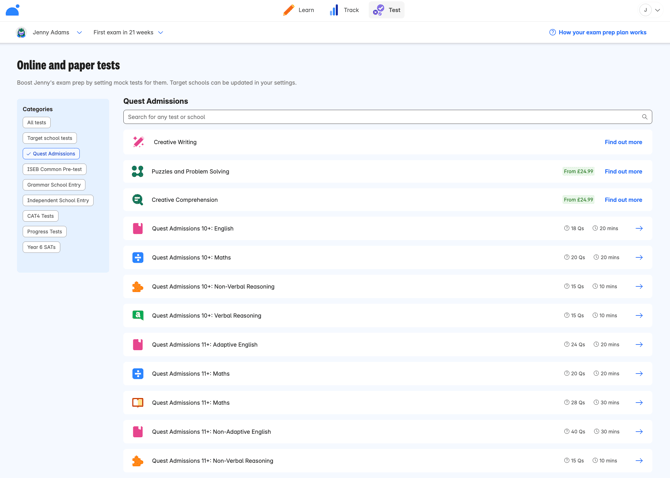Click the cloud logo in top-left corner

[x=13, y=10]
